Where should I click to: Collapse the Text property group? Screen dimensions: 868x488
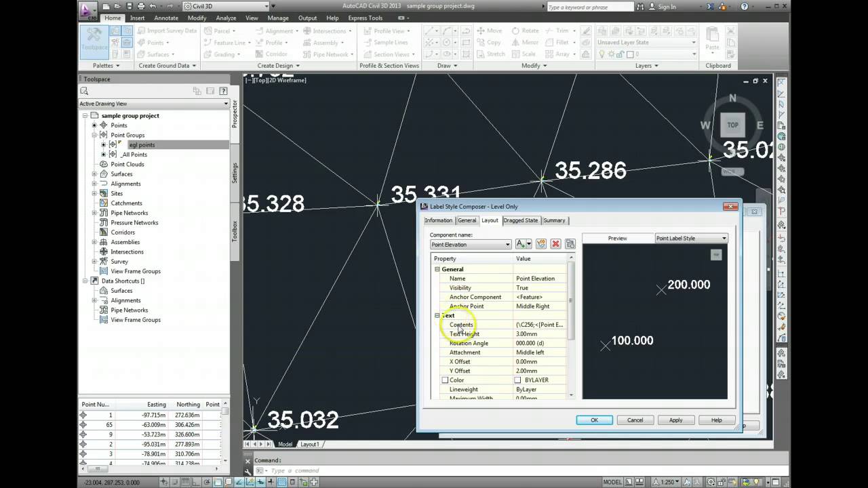click(x=437, y=315)
